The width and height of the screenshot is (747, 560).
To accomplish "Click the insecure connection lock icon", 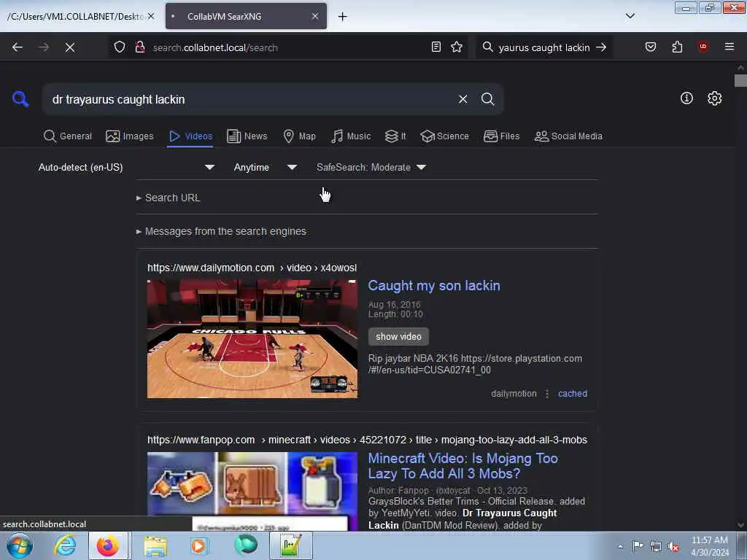I will pos(140,47).
